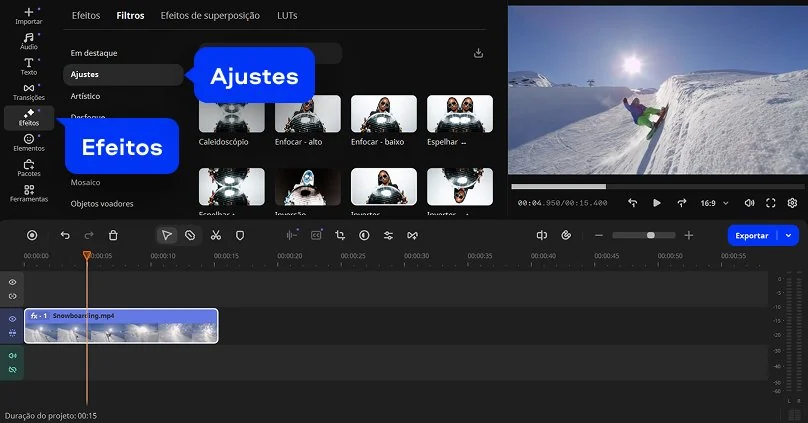Open Transições in the left sidebar
The width and height of the screenshot is (808, 423).
tap(29, 92)
